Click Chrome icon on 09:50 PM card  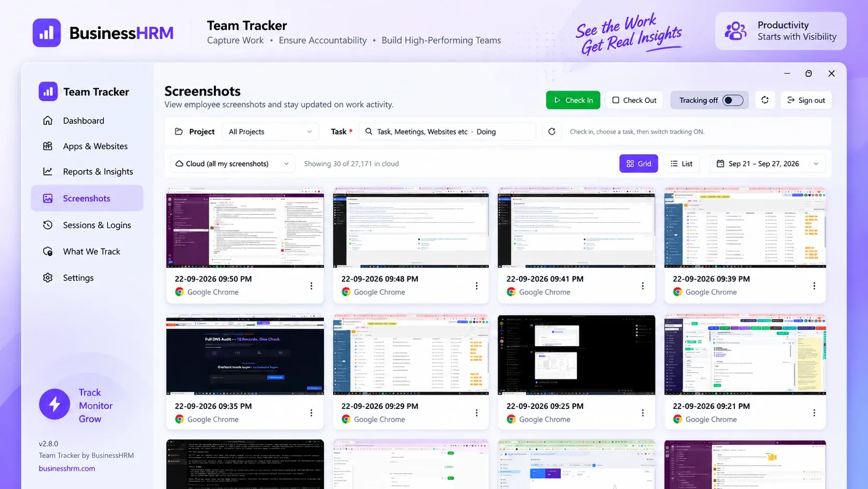click(180, 292)
